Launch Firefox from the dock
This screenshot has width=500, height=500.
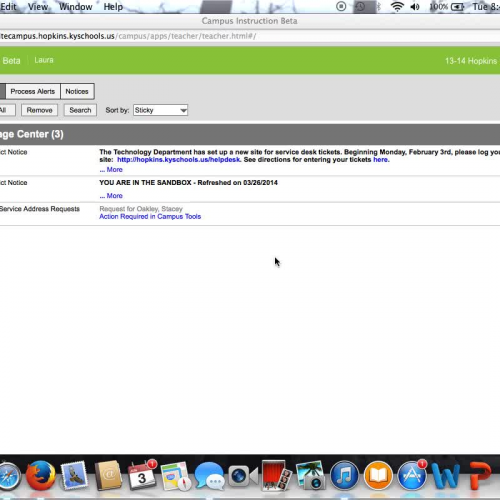[41, 476]
